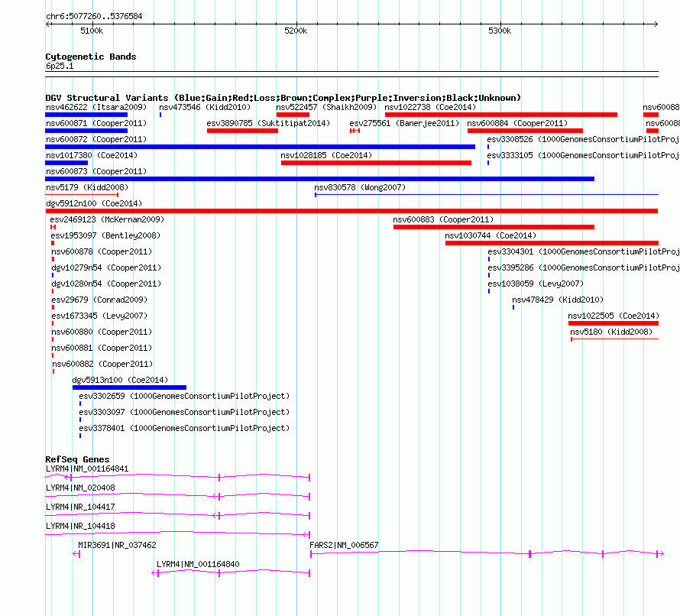Open the esv3333105 variant label
This screenshot has height=616, width=680.
(x=583, y=155)
